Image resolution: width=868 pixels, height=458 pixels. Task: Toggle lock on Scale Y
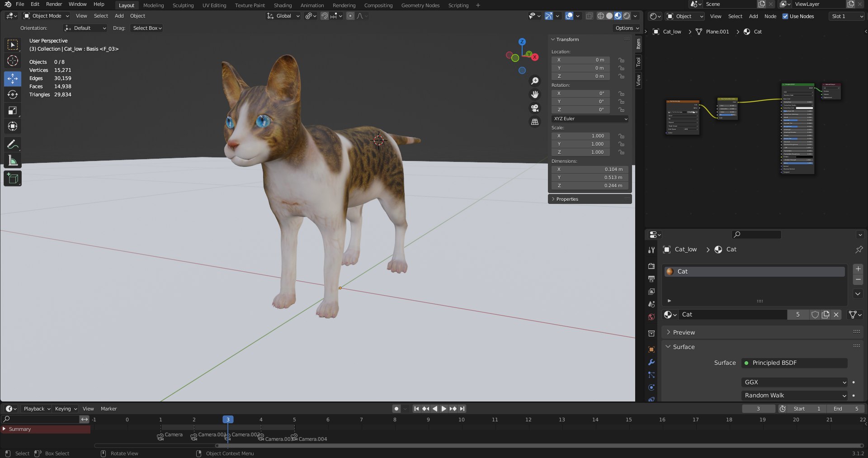[622, 144]
